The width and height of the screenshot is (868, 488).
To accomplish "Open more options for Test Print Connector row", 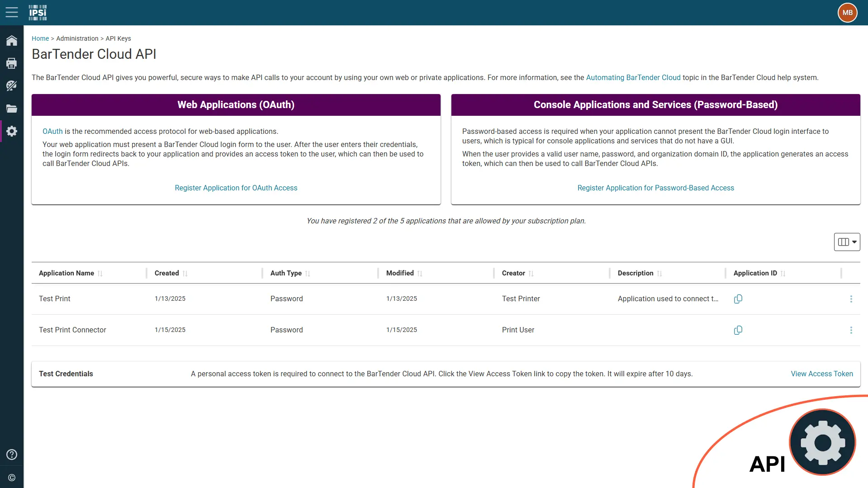I will 851,330.
